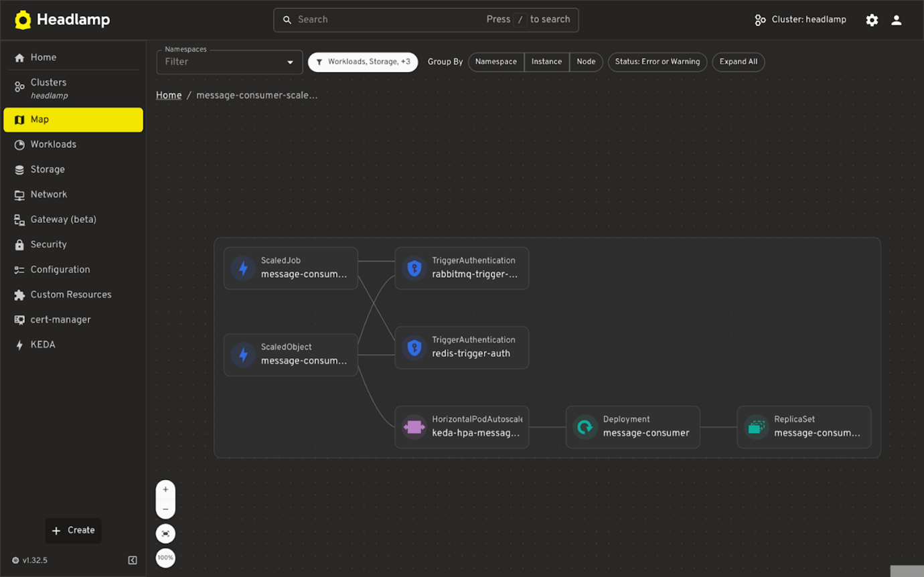Image resolution: width=924 pixels, height=577 pixels.
Task: Open KEDA in the sidebar
Action: click(x=74, y=345)
